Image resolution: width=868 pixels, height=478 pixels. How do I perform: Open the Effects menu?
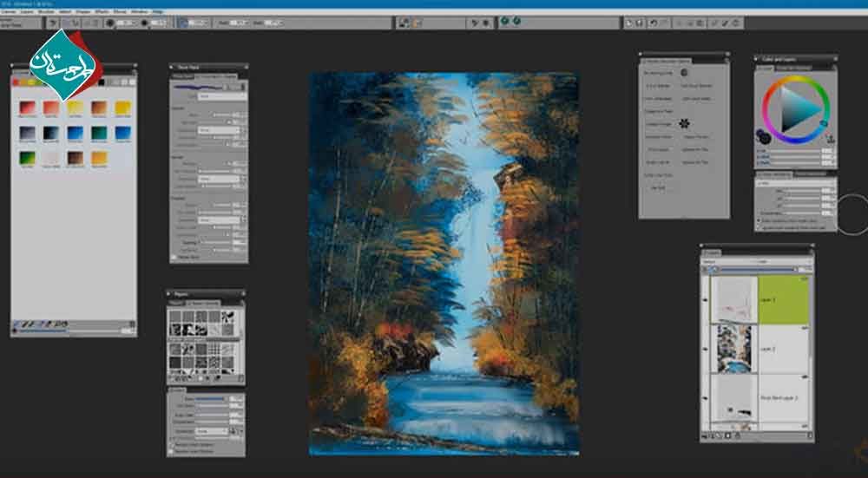tap(102, 11)
